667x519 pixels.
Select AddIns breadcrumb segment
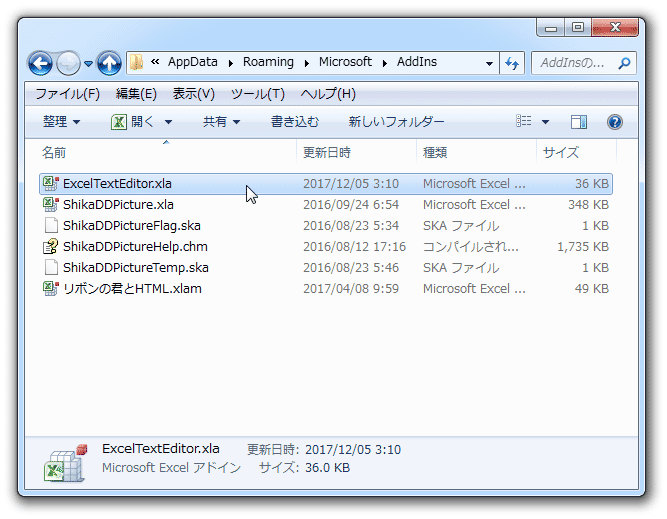pyautogui.click(x=417, y=62)
